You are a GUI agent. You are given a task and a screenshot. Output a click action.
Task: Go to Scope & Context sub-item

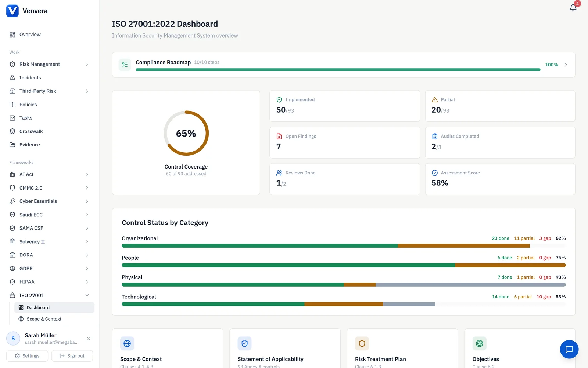point(54,319)
